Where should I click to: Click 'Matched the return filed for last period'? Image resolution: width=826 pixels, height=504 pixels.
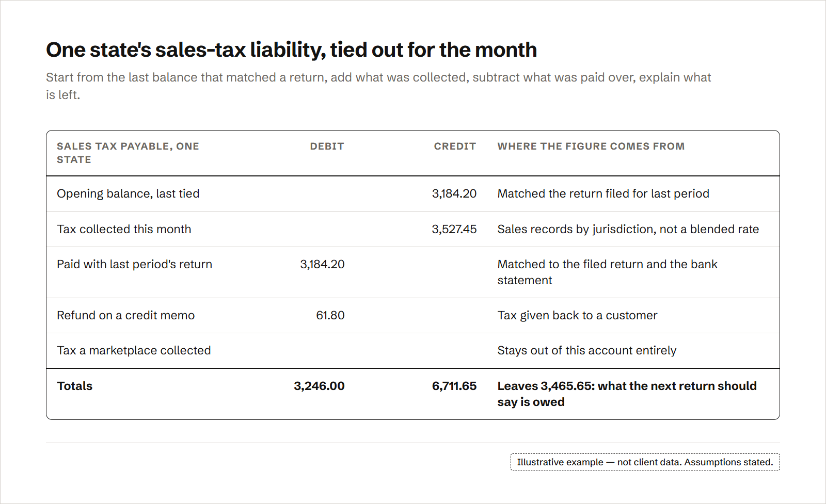[603, 193]
